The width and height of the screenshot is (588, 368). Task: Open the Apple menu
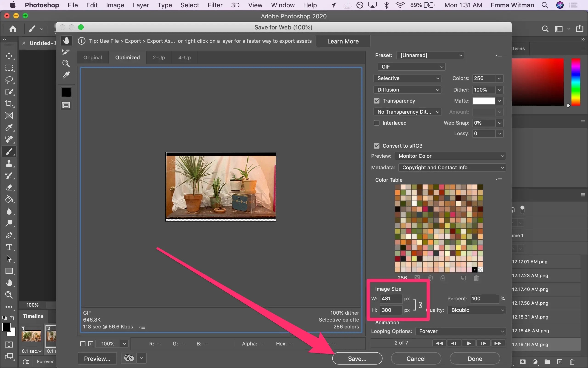pos(12,5)
